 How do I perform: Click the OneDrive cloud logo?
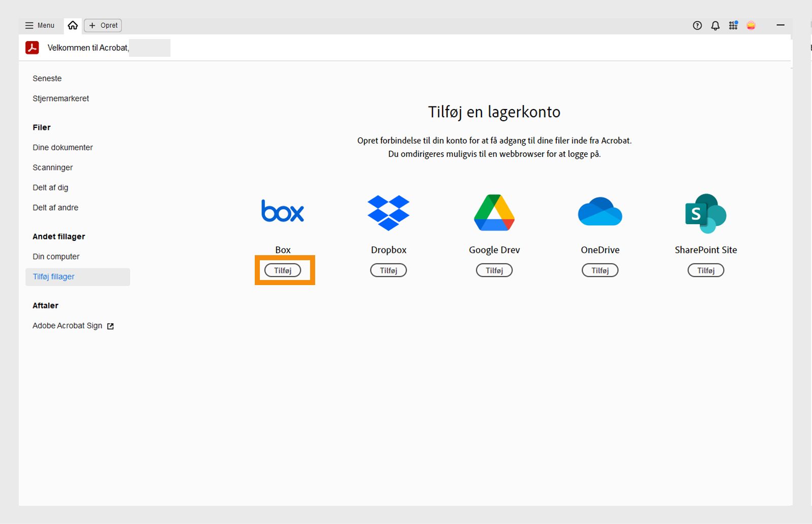(600, 212)
